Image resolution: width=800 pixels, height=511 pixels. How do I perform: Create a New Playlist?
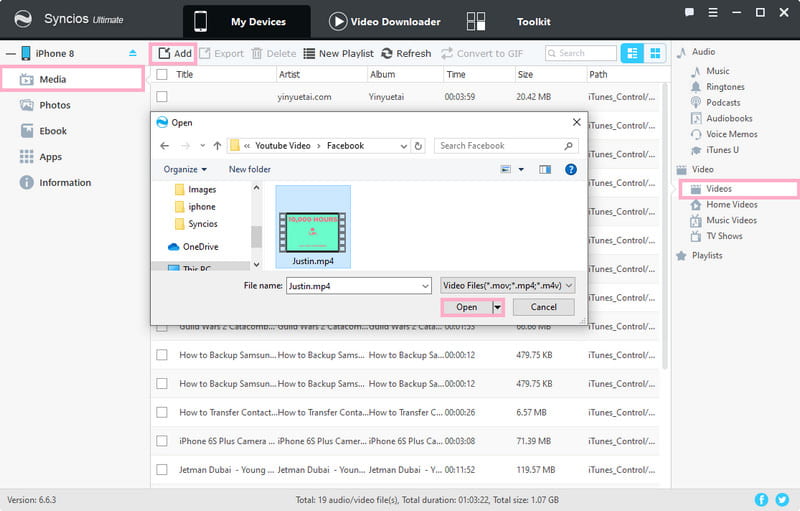point(338,54)
